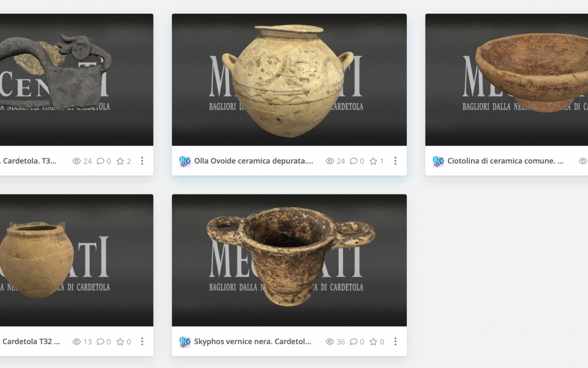The width and height of the screenshot is (588, 368).
Task: Open more options for Skyphos vernice nera
Action: (x=395, y=342)
